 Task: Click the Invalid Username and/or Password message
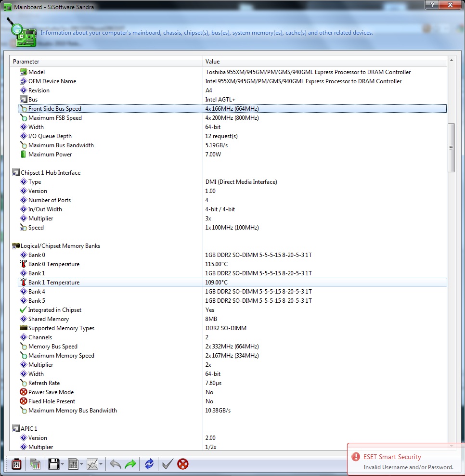pyautogui.click(x=408, y=467)
